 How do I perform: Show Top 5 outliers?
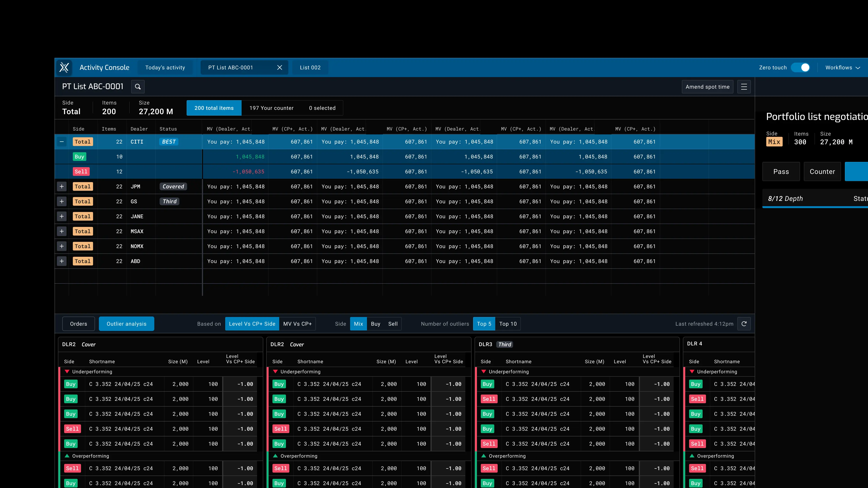[484, 323]
